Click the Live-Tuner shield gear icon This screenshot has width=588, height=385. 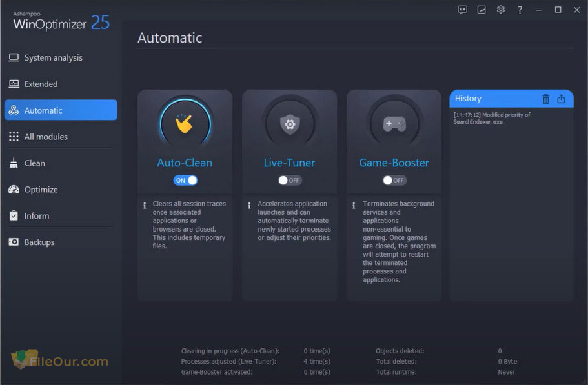coord(290,124)
